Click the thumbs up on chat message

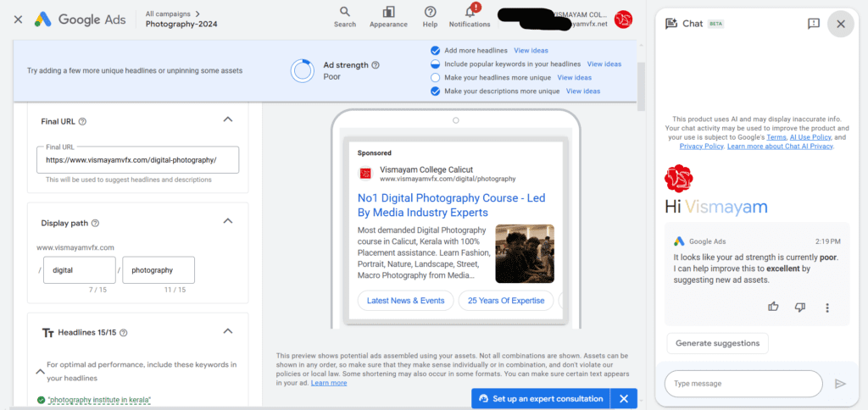coord(773,307)
